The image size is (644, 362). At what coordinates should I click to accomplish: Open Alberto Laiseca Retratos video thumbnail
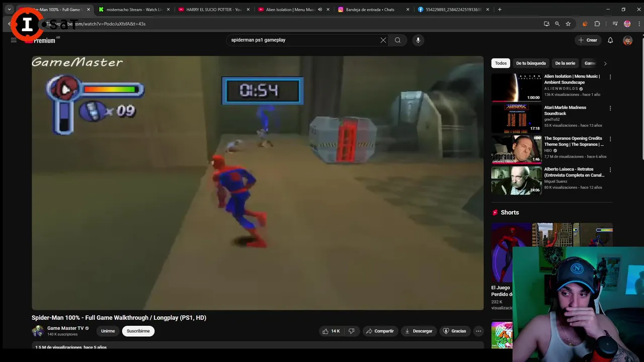516,180
